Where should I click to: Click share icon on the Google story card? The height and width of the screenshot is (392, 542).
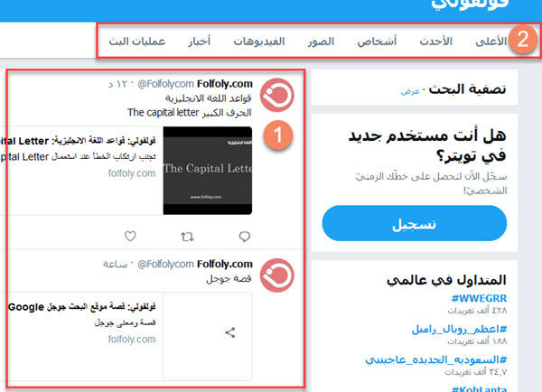point(230,332)
